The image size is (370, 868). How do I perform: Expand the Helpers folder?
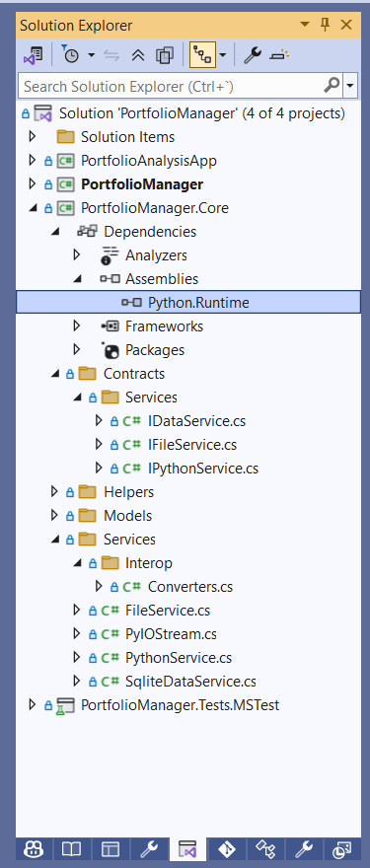(x=53, y=491)
